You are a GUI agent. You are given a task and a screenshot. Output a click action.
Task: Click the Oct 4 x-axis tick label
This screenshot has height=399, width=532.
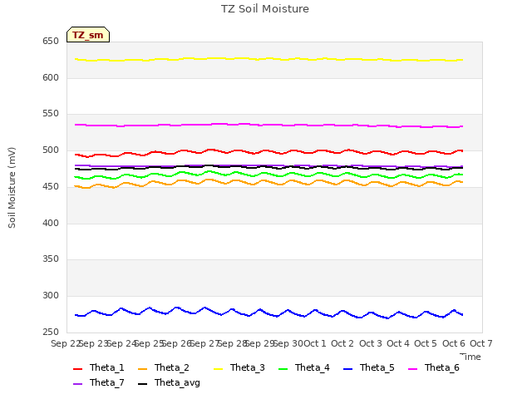point(398,343)
